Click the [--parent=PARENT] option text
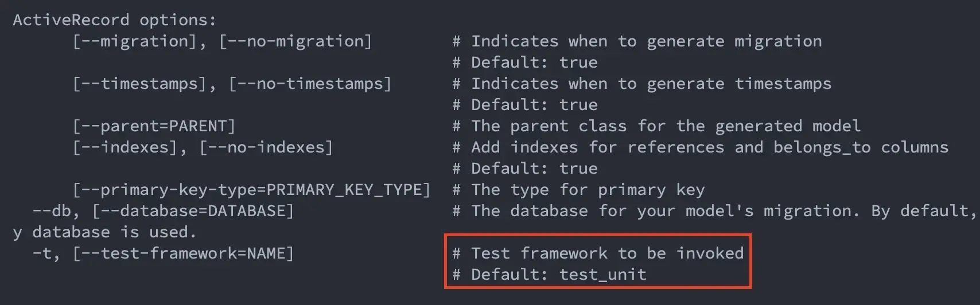 154,126
